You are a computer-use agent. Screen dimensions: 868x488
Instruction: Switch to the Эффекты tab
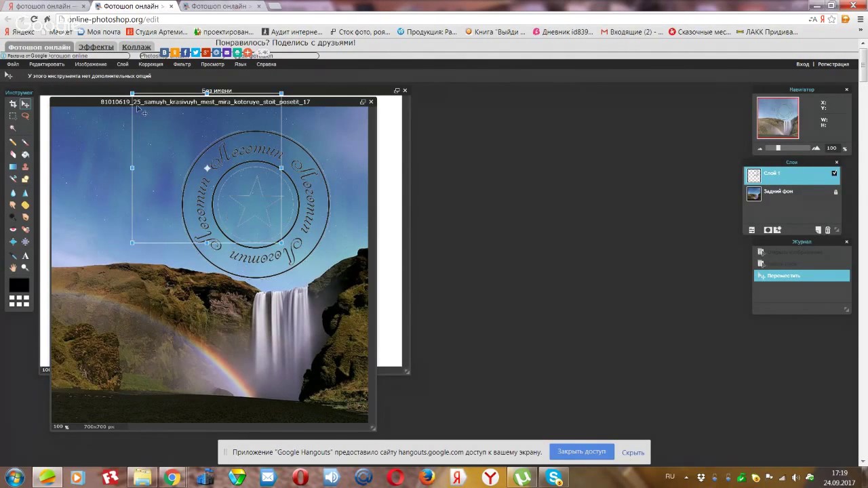(96, 47)
